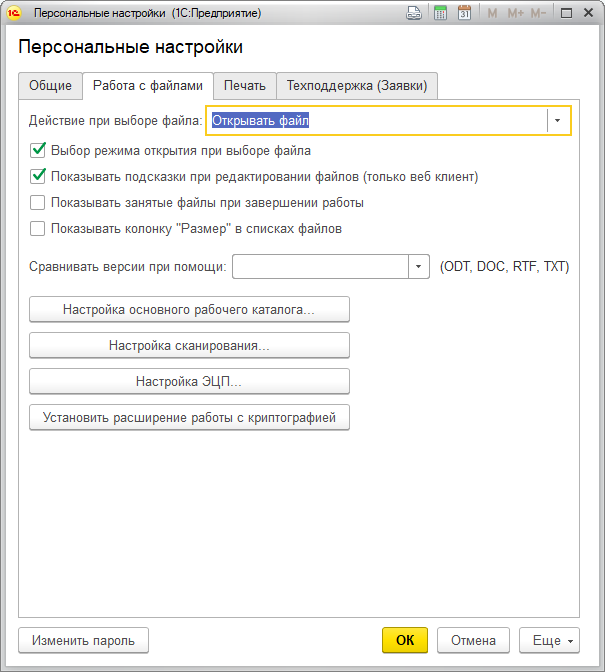Click the Настройка ЭЦП button

point(189,381)
